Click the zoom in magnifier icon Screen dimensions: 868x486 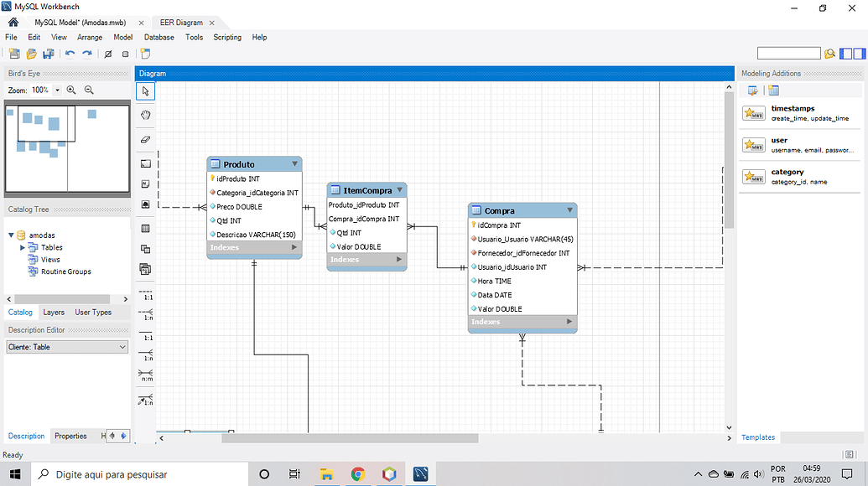pos(71,90)
